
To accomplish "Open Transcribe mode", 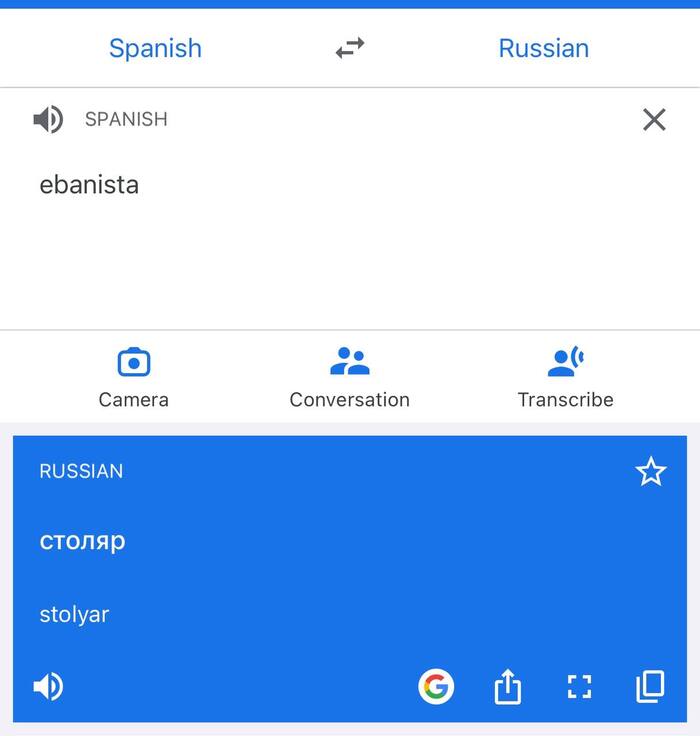I will coord(566,362).
